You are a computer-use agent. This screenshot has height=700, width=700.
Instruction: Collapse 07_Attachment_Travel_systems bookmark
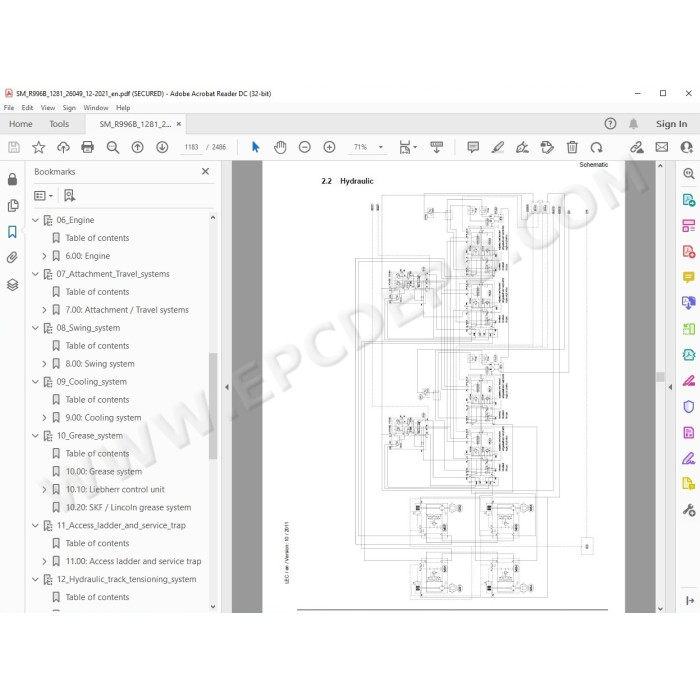(35, 274)
